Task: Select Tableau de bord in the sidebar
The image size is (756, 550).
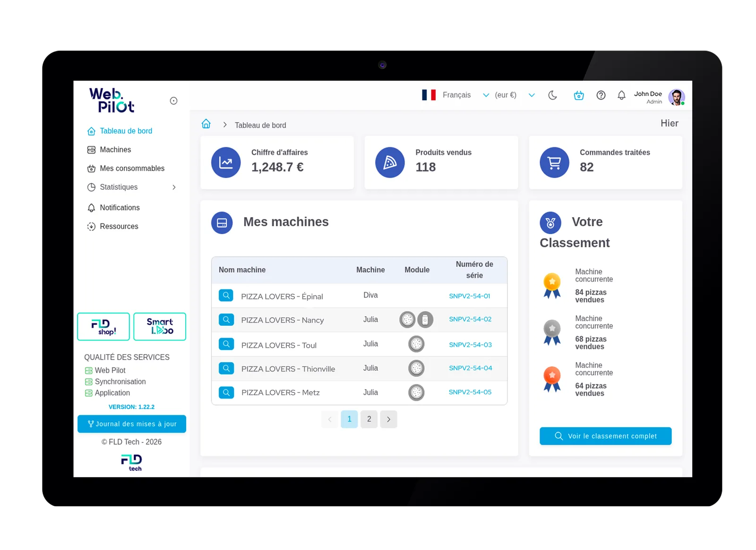Action: click(126, 131)
